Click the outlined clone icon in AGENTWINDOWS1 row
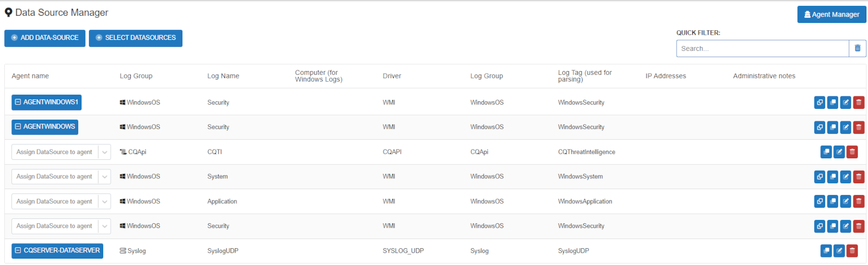The height and width of the screenshot is (265, 868). tap(820, 102)
